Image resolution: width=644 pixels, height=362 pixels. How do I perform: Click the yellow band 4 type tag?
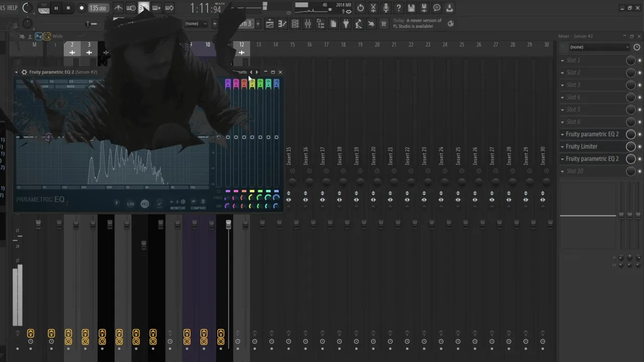click(252, 84)
